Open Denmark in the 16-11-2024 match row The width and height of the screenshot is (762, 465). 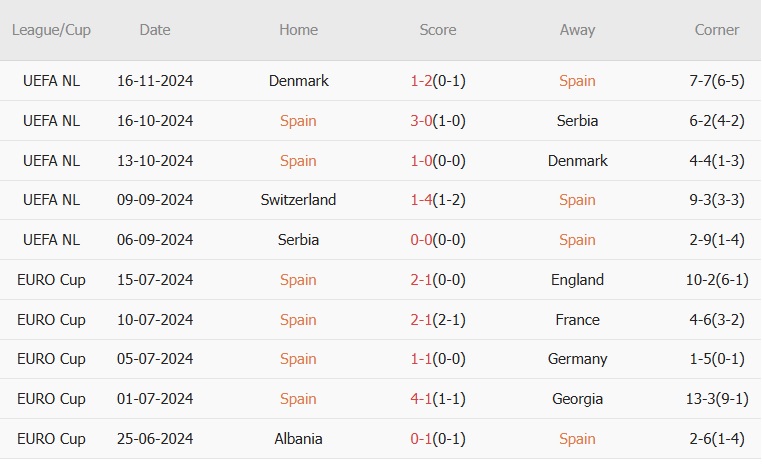click(x=298, y=81)
